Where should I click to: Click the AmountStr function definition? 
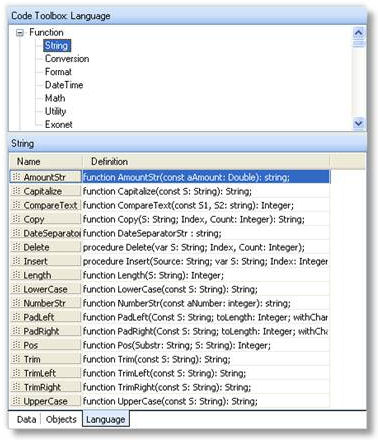pyautogui.click(x=206, y=177)
